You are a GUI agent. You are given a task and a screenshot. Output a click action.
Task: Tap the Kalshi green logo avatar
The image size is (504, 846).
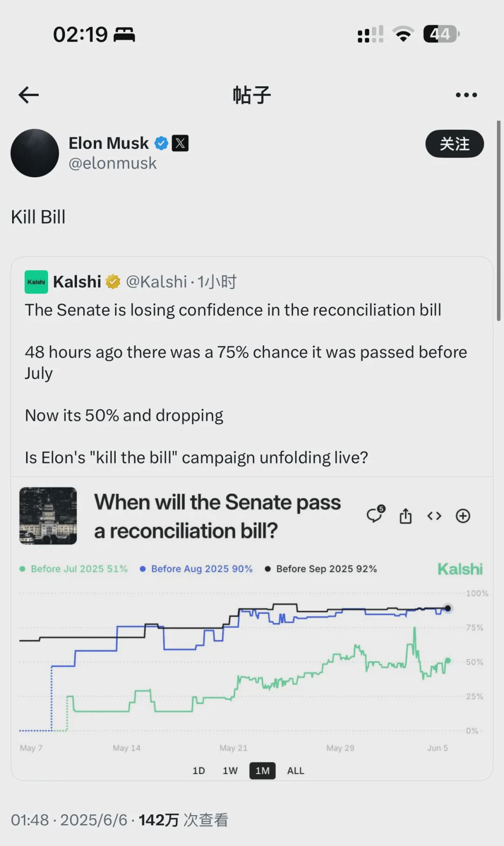coord(36,282)
